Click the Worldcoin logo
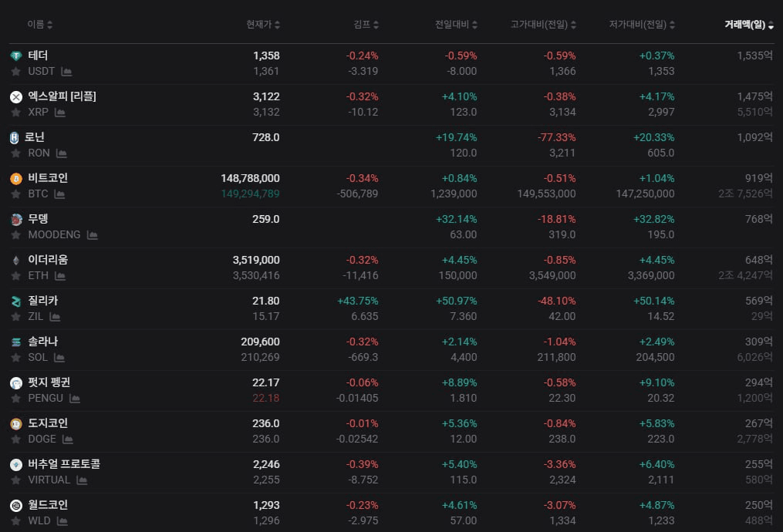The width and height of the screenshot is (783, 532). [x=16, y=506]
